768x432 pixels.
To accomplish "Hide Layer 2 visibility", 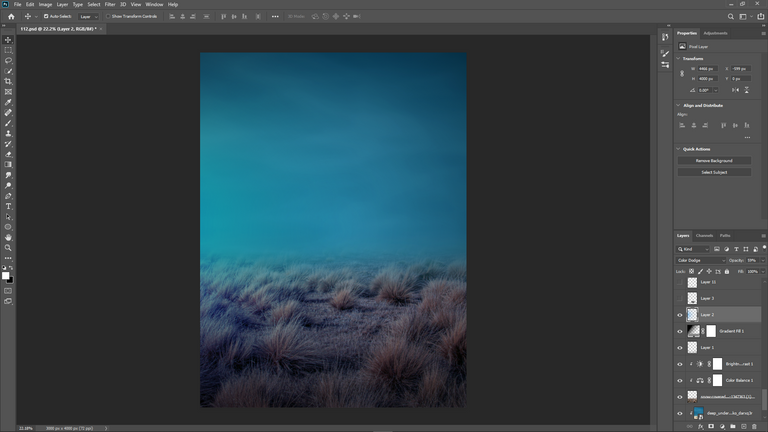I will pyautogui.click(x=680, y=315).
